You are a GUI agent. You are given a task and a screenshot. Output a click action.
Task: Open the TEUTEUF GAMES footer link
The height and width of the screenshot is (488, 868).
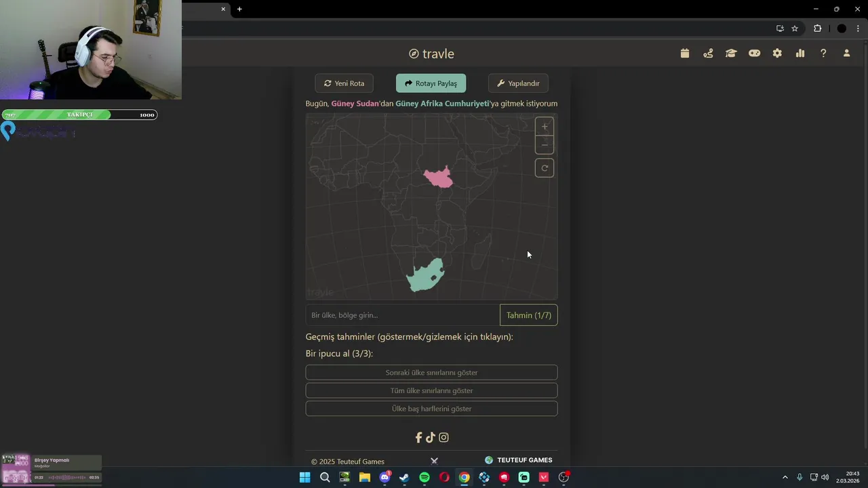pos(518,460)
